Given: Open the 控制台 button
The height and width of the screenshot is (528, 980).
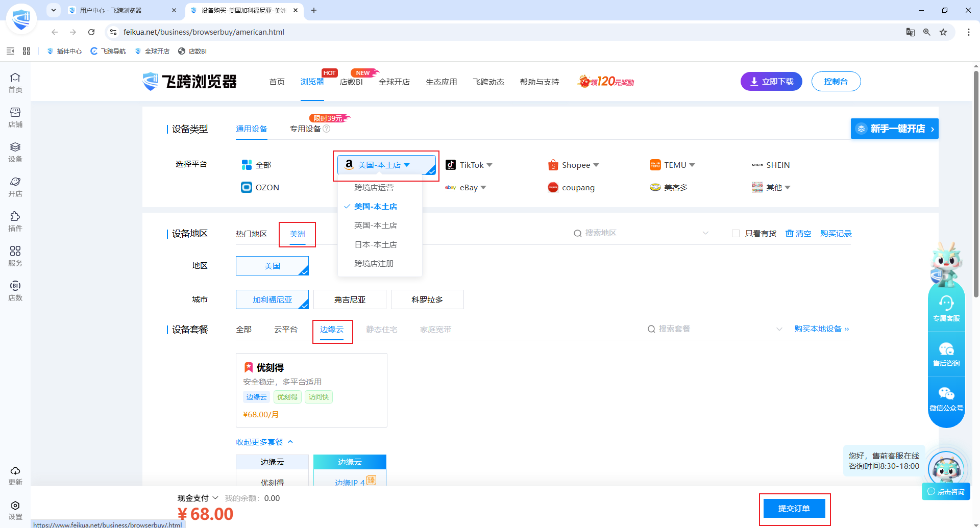Looking at the screenshot, I should (836, 81).
